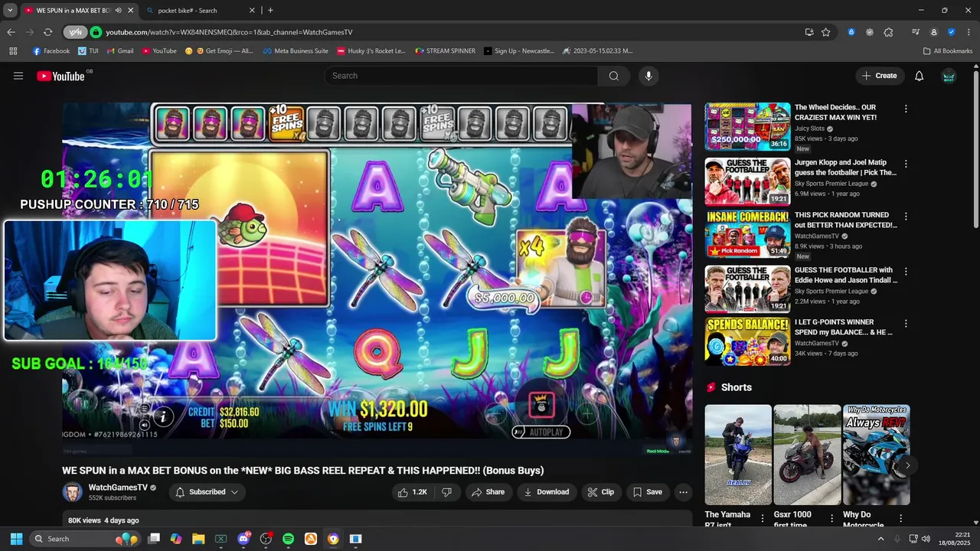Image resolution: width=980 pixels, height=551 pixels.
Task: Go back in browser history
Action: pyautogui.click(x=11, y=32)
